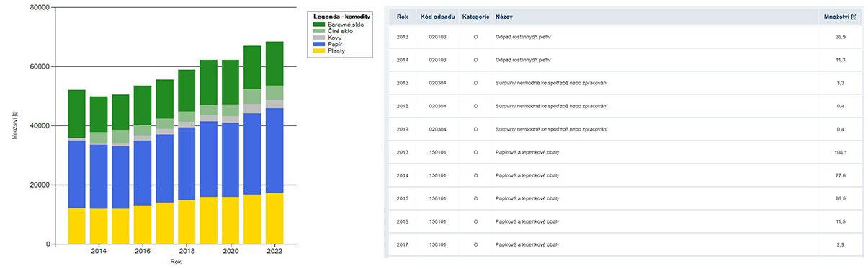
Task: Sort table by Rok column header
Action: [x=402, y=16]
